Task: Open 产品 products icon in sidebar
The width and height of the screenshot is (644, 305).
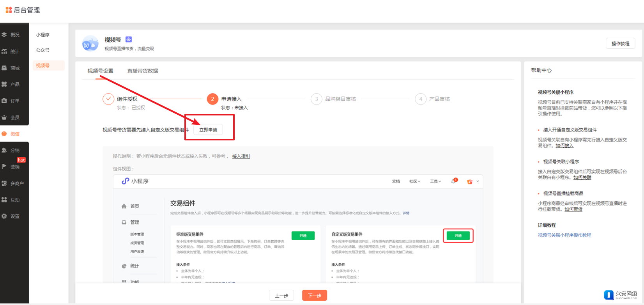Action: coord(4,84)
